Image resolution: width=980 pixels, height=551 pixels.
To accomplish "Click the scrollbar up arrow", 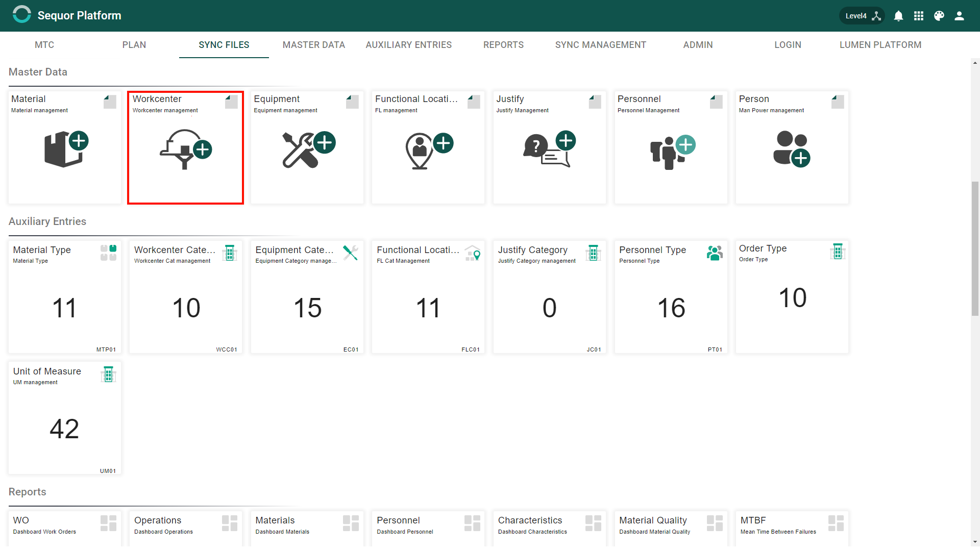I will pos(975,63).
